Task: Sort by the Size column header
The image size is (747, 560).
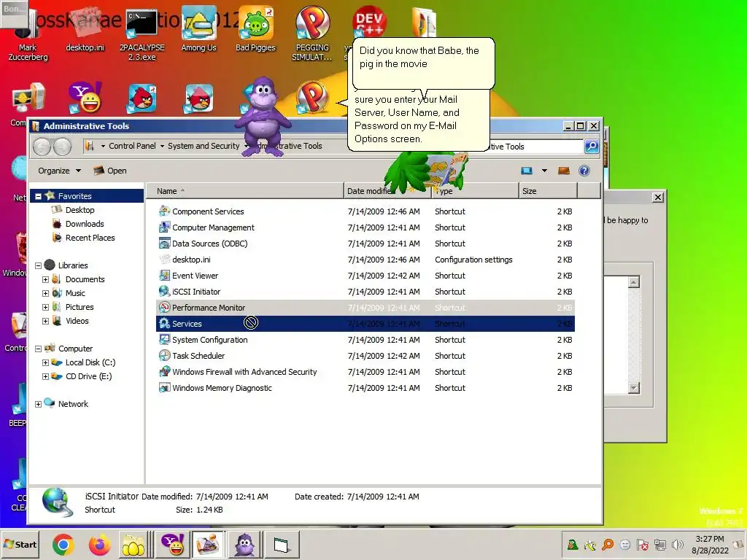Action: pyautogui.click(x=548, y=191)
